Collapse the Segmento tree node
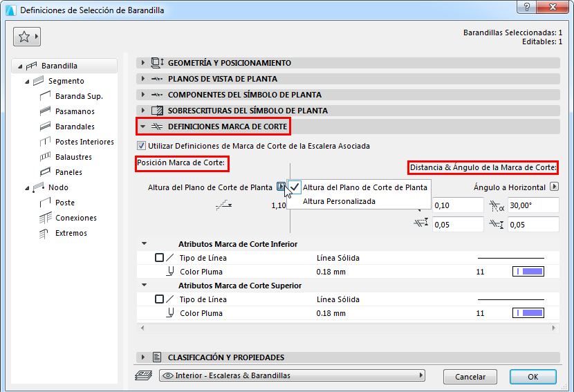574x392 pixels. tap(27, 82)
